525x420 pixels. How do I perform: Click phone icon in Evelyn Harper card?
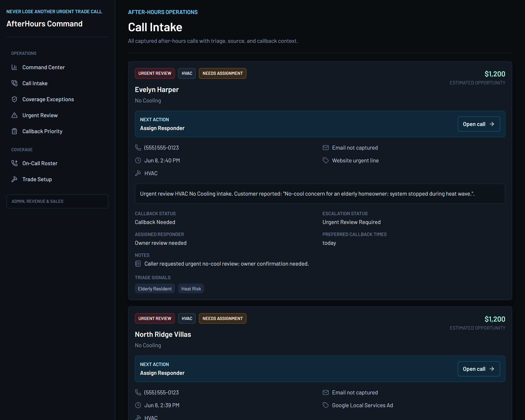click(x=138, y=148)
